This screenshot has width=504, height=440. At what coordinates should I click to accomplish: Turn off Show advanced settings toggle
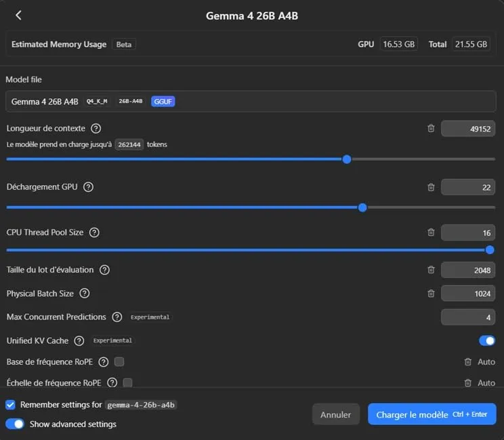coord(15,424)
